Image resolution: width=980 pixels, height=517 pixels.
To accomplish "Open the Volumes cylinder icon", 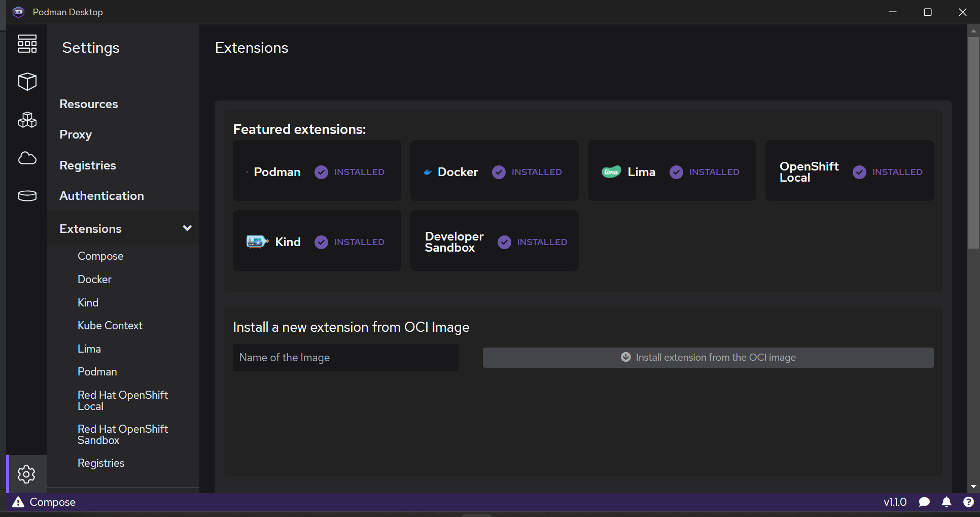I will click(x=27, y=196).
